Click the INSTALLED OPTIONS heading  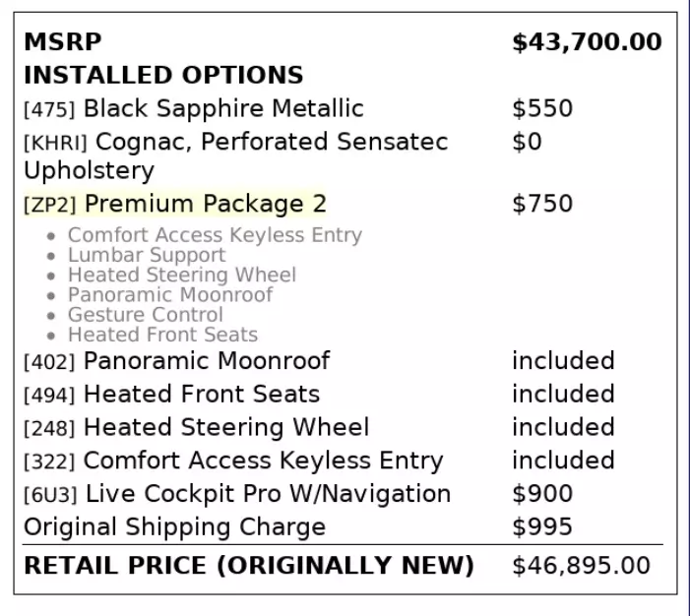tap(163, 75)
